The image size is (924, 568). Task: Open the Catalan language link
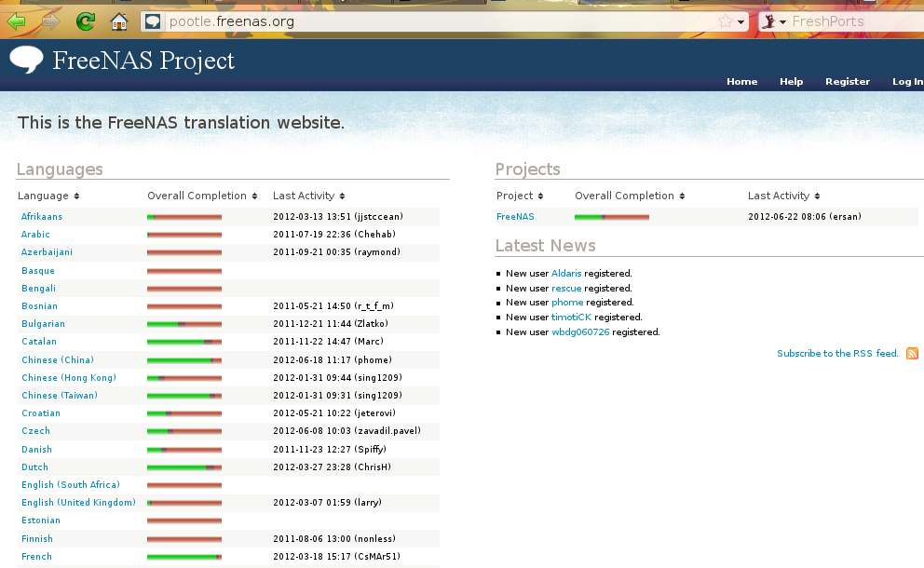click(39, 341)
